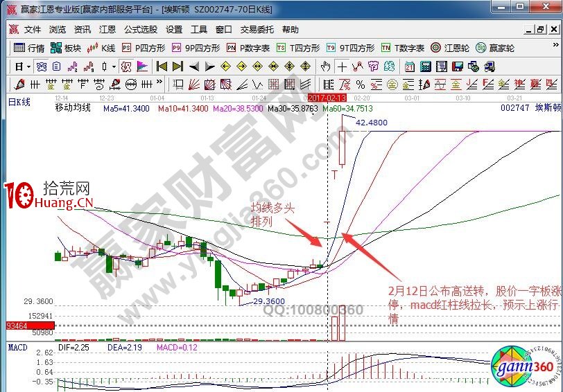Image resolution: width=563 pixels, height=392 pixels.
Task: Open the 板块 sector view
Action: point(66,48)
